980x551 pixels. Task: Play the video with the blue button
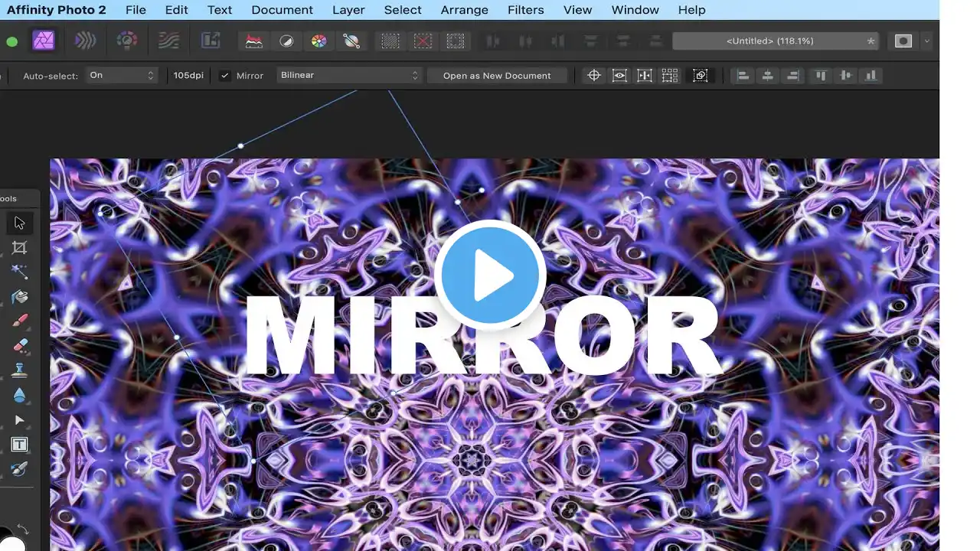(x=490, y=275)
